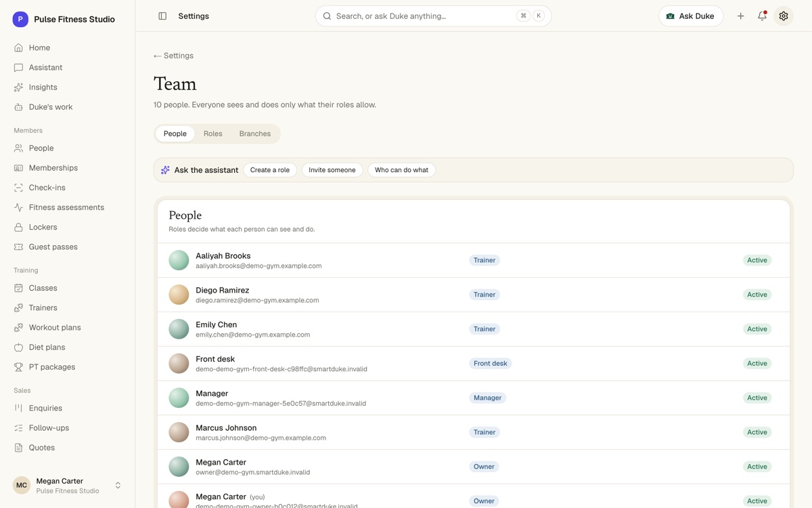This screenshot has width=812, height=508.
Task: Click Manager role badge
Action: 487,398
